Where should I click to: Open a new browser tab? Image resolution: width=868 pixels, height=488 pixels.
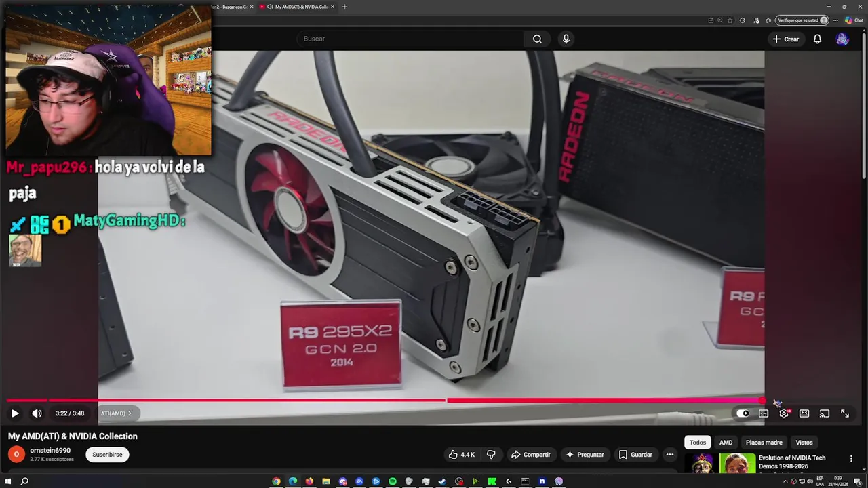tap(344, 7)
